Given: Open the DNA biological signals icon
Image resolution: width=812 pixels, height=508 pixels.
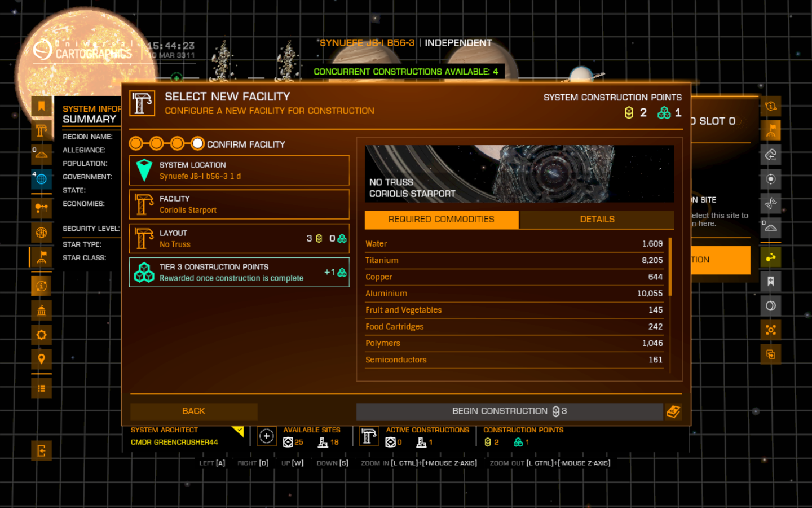Looking at the screenshot, I should click(771, 203).
